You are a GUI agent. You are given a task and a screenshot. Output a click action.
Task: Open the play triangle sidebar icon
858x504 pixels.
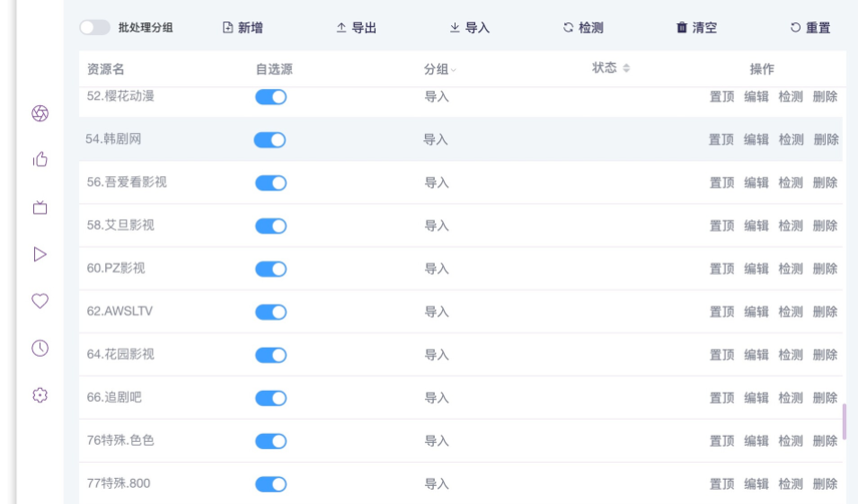click(40, 254)
